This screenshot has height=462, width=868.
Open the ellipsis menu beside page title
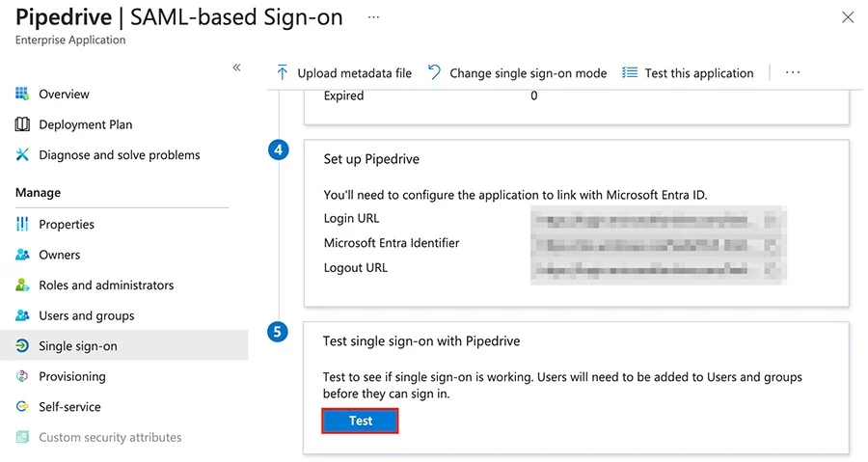(x=373, y=17)
